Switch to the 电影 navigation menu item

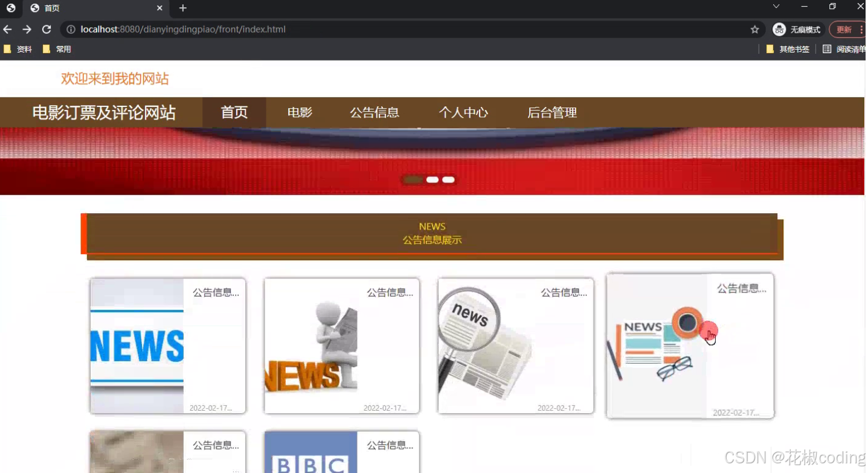(x=299, y=112)
